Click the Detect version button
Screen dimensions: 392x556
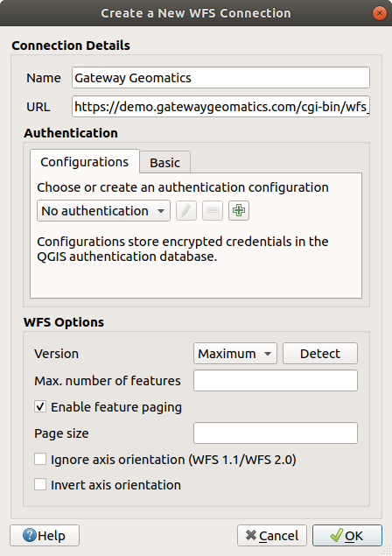320,353
